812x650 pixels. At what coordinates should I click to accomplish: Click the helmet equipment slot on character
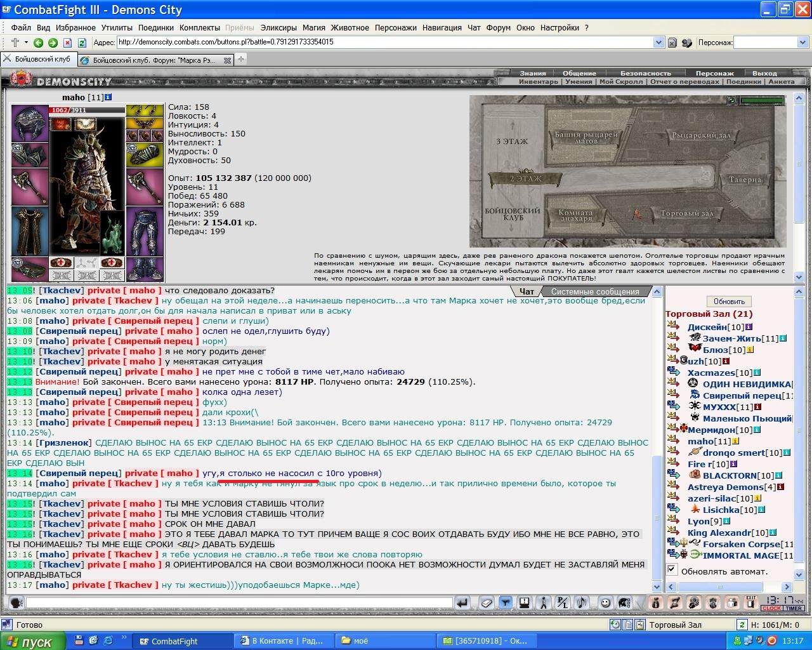click(x=30, y=124)
